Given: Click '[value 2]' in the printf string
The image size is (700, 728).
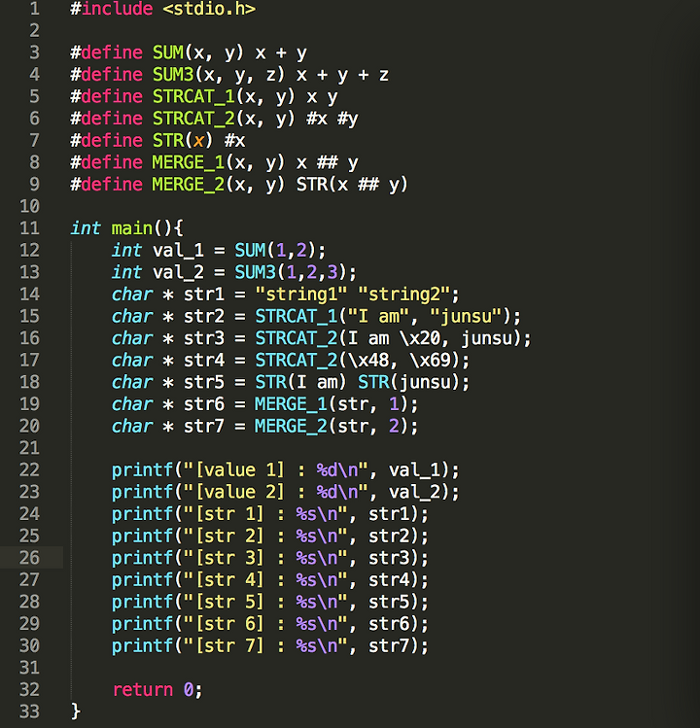Looking at the screenshot, I should tap(240, 492).
